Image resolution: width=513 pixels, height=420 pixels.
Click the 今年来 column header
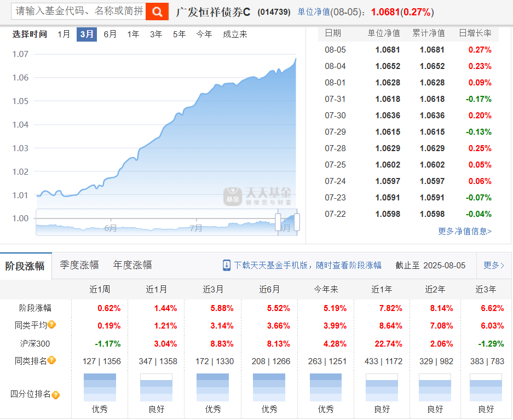pyautogui.click(x=326, y=289)
